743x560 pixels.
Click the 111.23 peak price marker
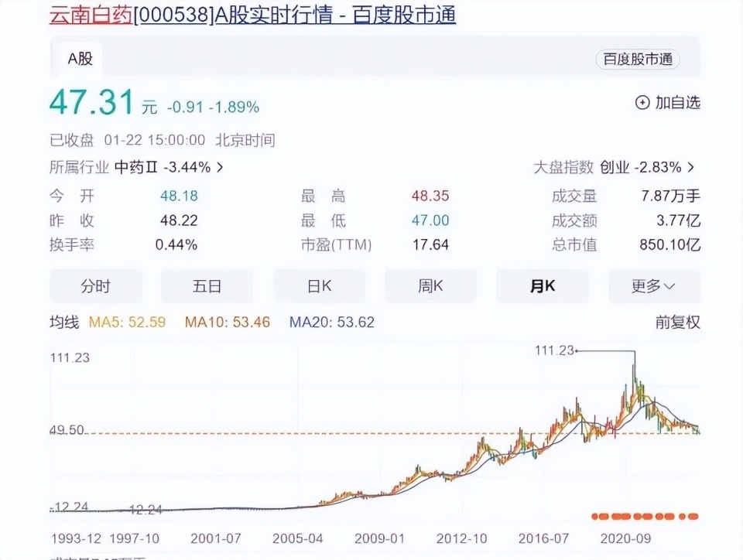pos(554,350)
